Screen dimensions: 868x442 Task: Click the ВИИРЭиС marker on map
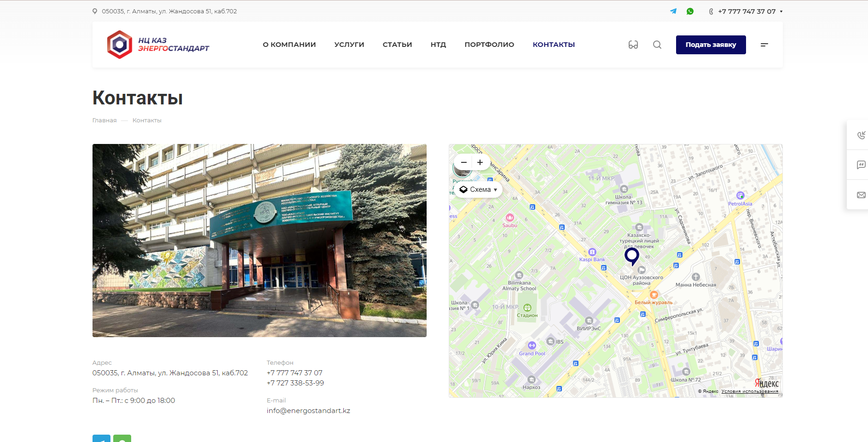(x=589, y=321)
